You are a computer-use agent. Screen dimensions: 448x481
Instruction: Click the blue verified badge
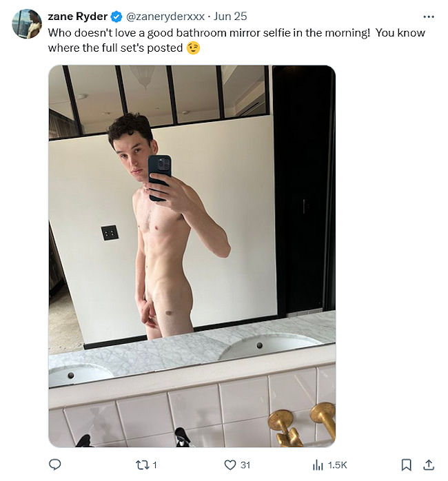[116, 17]
